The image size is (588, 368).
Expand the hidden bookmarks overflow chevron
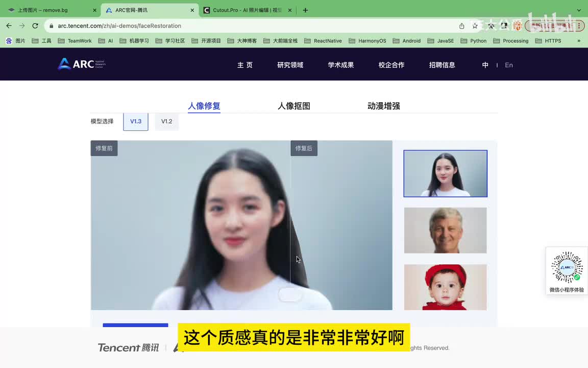coord(579,41)
